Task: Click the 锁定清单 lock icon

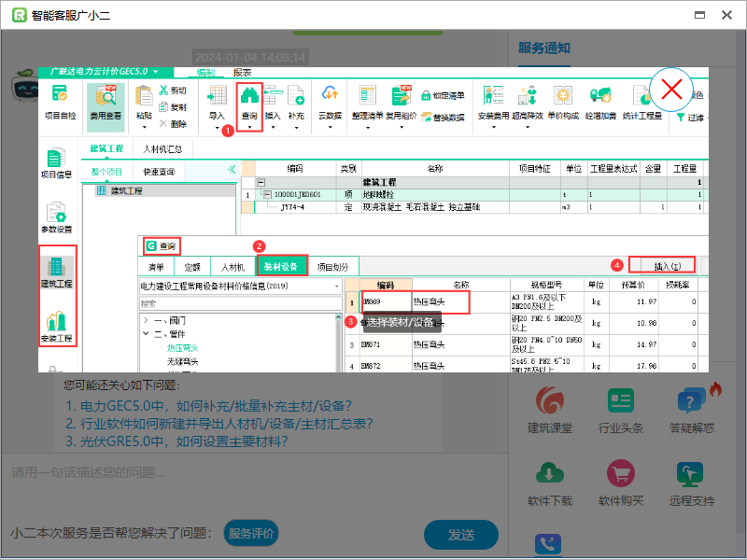Action: pos(426,96)
